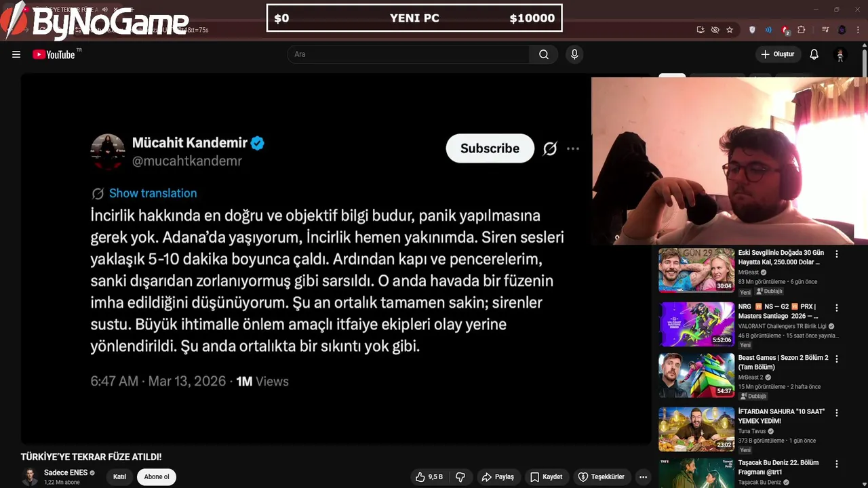
Task: Open the Oluştur create menu
Action: [777, 54]
